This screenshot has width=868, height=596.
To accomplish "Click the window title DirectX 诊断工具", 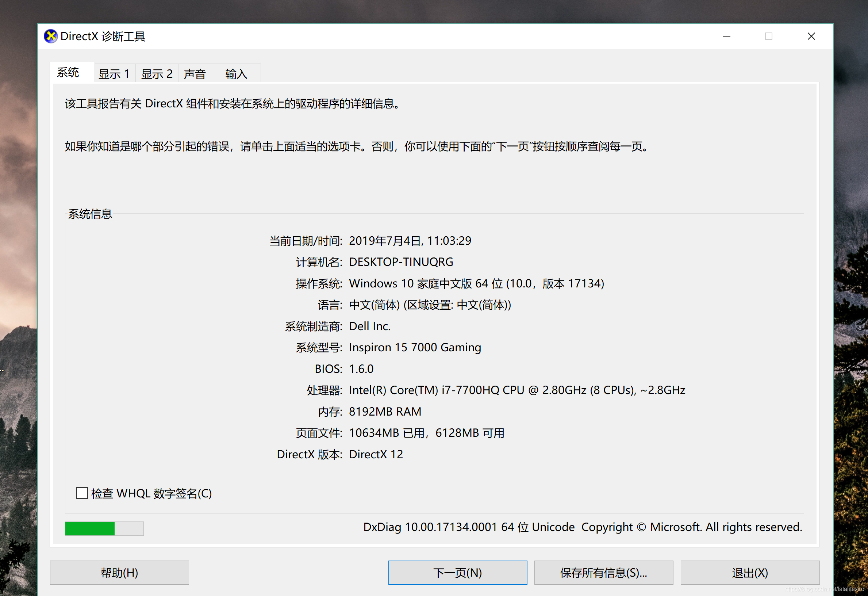I will [x=103, y=36].
